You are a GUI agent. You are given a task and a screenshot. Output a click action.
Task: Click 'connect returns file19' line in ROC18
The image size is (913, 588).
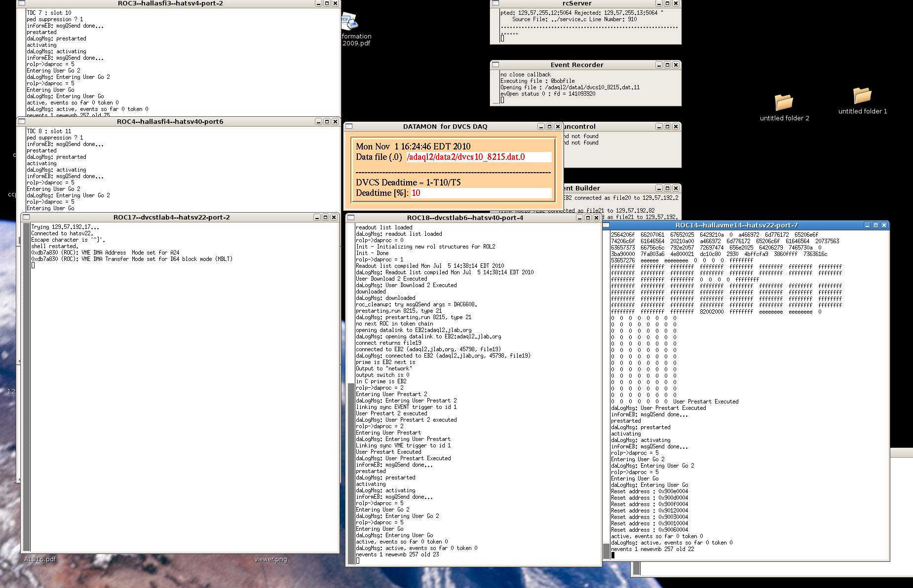coord(389,343)
